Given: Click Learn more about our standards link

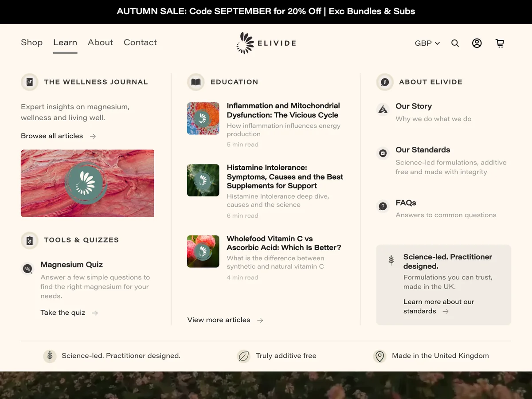Looking at the screenshot, I should [439, 306].
